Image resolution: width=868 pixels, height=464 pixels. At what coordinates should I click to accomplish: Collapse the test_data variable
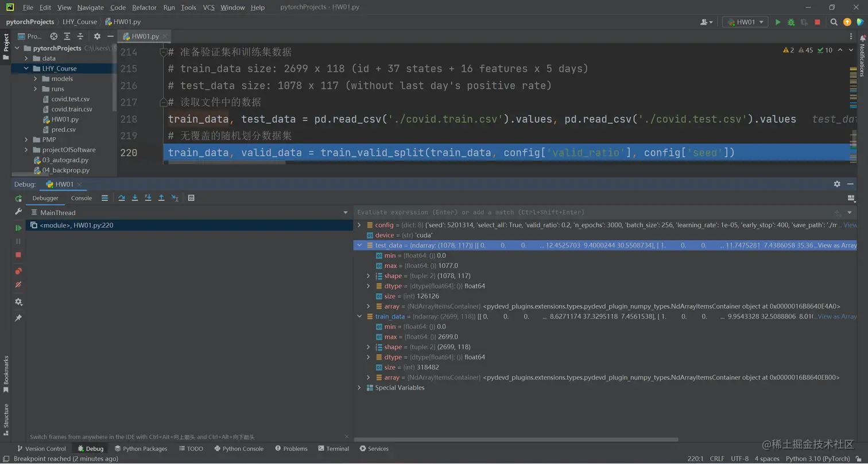coord(360,245)
